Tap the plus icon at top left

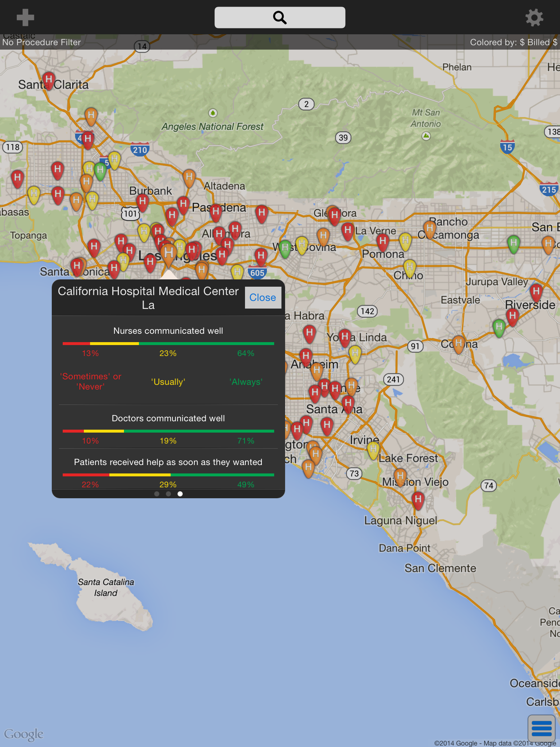[25, 17]
